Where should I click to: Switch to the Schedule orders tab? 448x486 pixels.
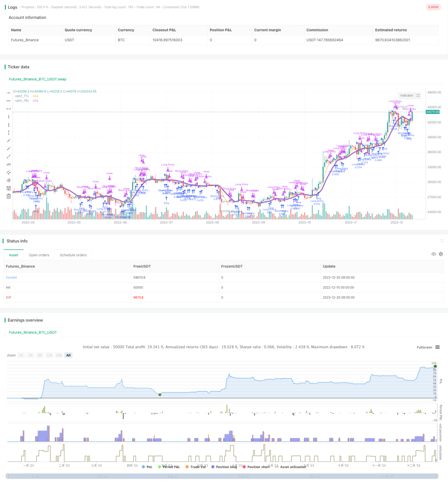point(73,255)
